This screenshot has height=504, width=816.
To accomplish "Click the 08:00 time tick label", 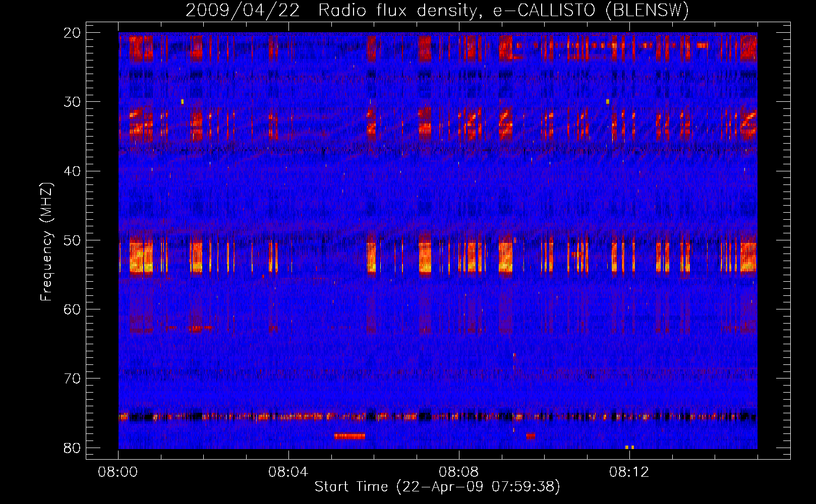I will click(118, 472).
